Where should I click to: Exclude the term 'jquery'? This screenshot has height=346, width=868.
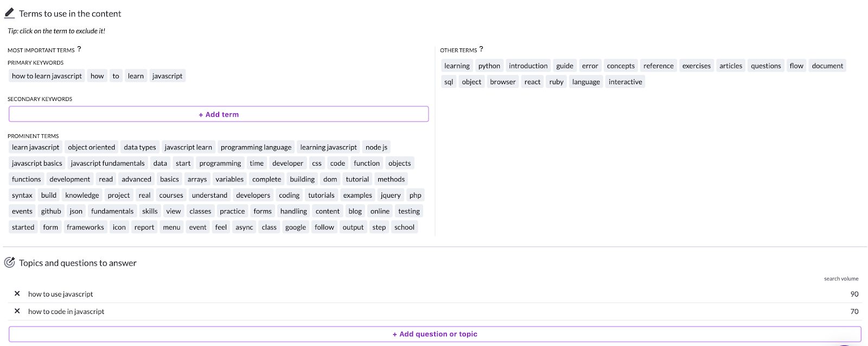tap(391, 195)
